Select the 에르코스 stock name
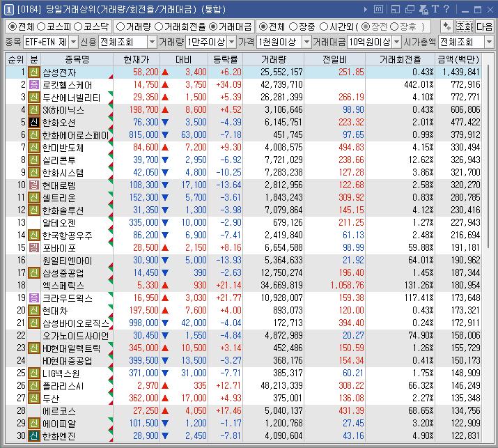498x448 pixels. coord(59,411)
